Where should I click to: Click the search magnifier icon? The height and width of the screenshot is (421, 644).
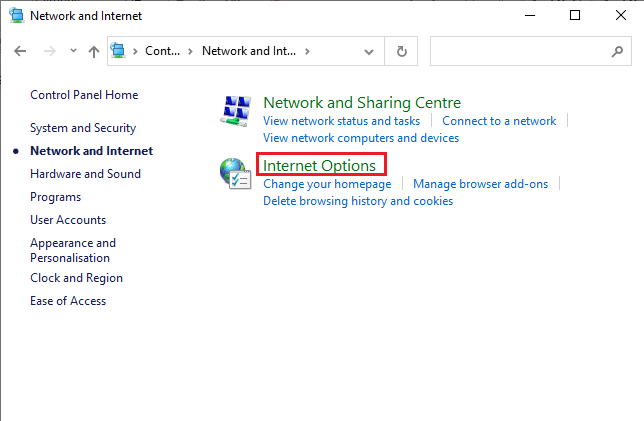(x=617, y=51)
